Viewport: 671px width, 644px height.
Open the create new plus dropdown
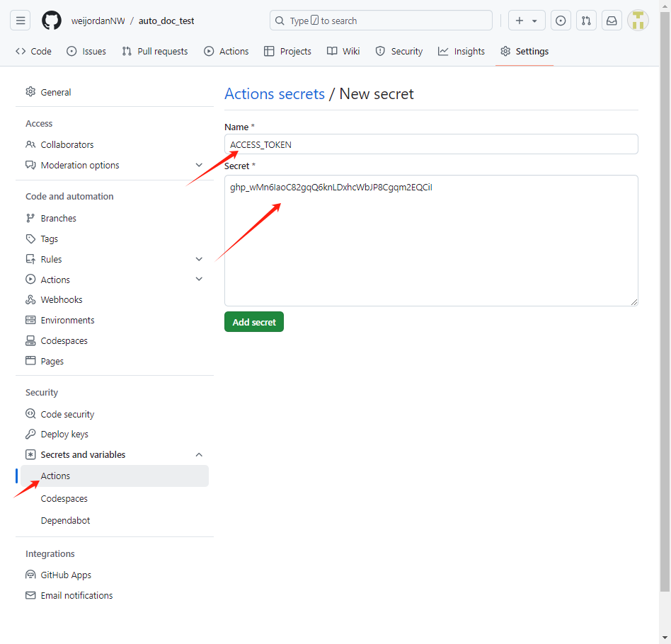pyautogui.click(x=527, y=21)
